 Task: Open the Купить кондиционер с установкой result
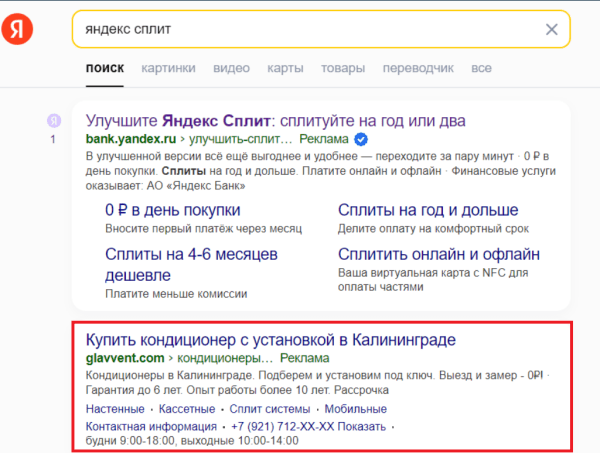pyautogui.click(x=271, y=339)
